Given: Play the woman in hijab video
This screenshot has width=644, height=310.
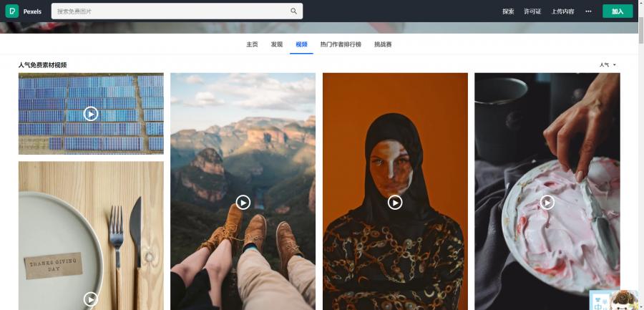Looking at the screenshot, I should point(395,203).
